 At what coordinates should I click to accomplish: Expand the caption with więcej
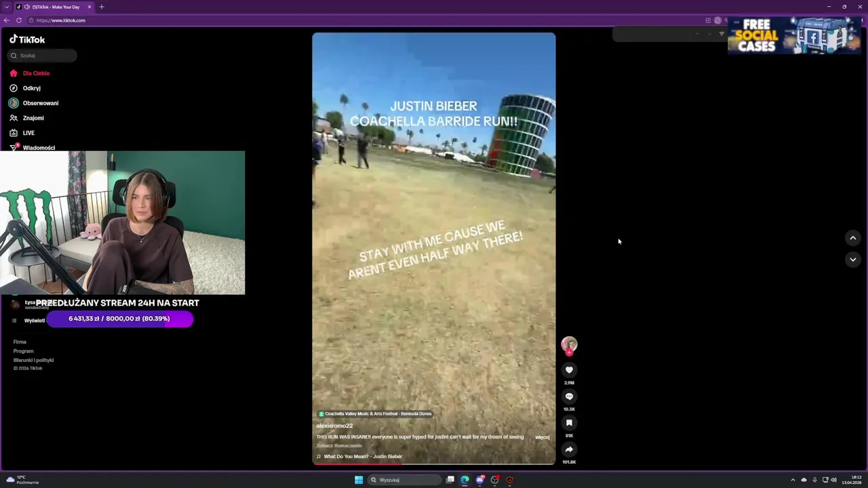point(542,437)
